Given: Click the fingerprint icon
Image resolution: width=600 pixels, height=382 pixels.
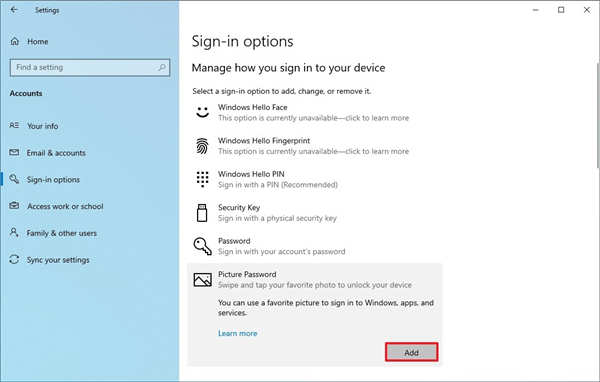Looking at the screenshot, I should 202,146.
